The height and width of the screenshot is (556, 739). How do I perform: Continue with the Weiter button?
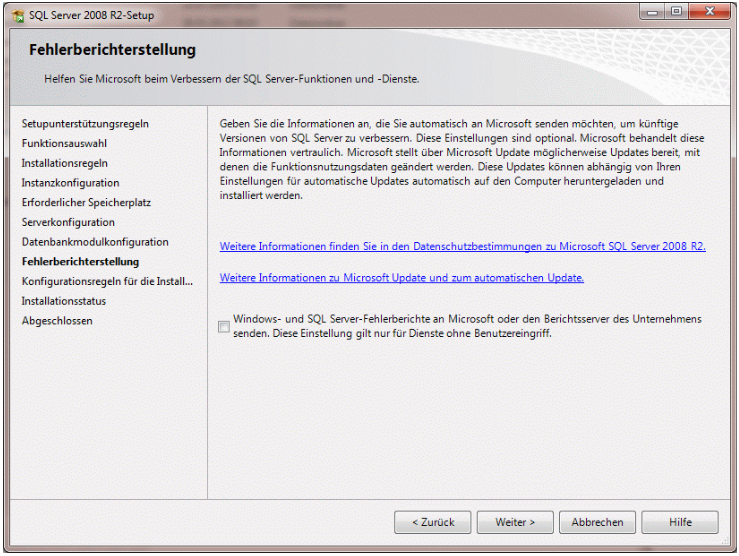click(515, 522)
